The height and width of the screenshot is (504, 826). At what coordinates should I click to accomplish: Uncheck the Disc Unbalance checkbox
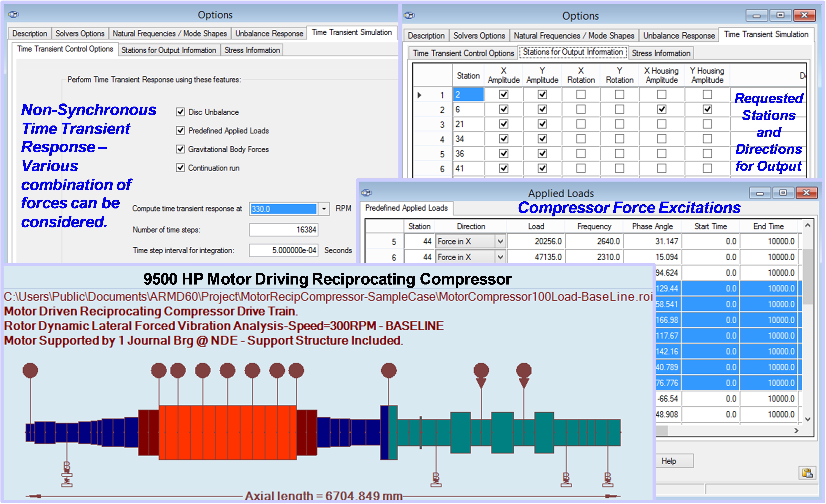click(x=180, y=112)
